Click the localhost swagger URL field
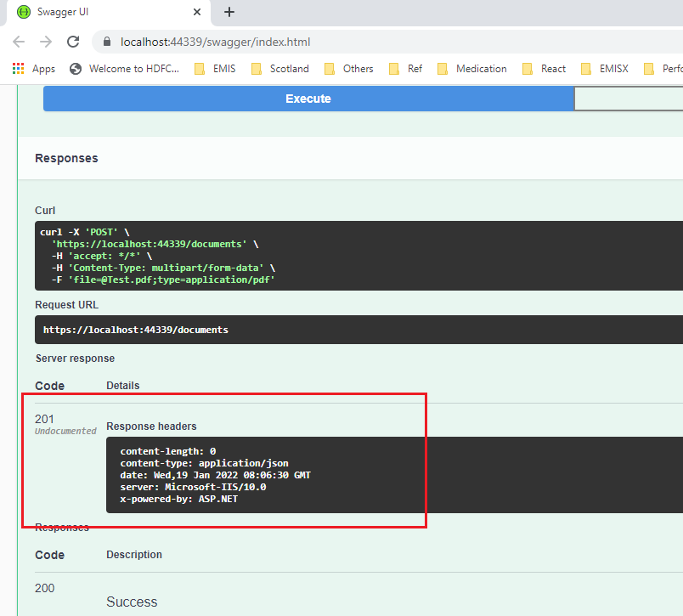 point(340,42)
